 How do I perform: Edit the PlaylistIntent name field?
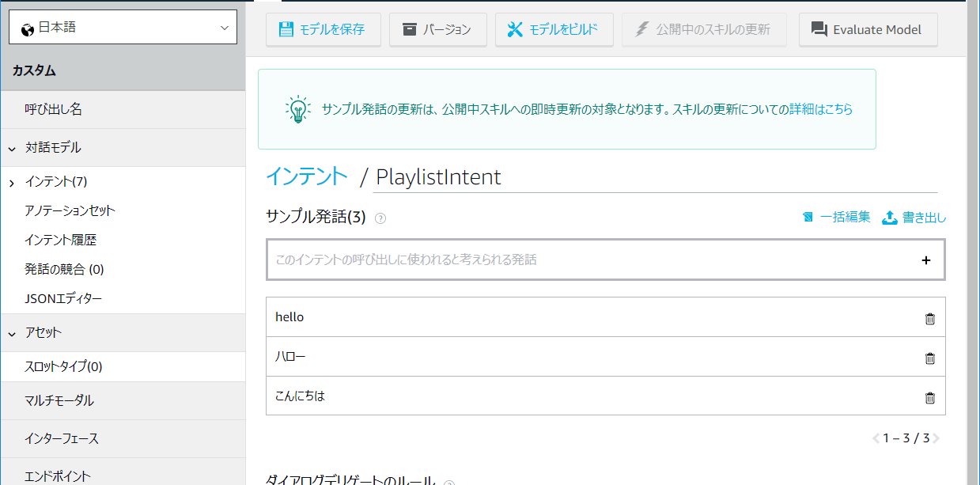[655, 176]
